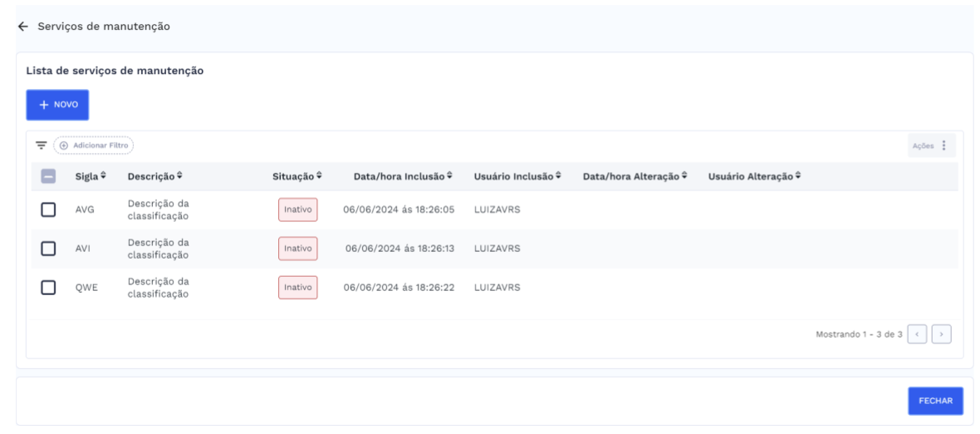Screen dimensions: 980x434
Task: Sort by Usuário Alteração column
Action: click(x=796, y=176)
